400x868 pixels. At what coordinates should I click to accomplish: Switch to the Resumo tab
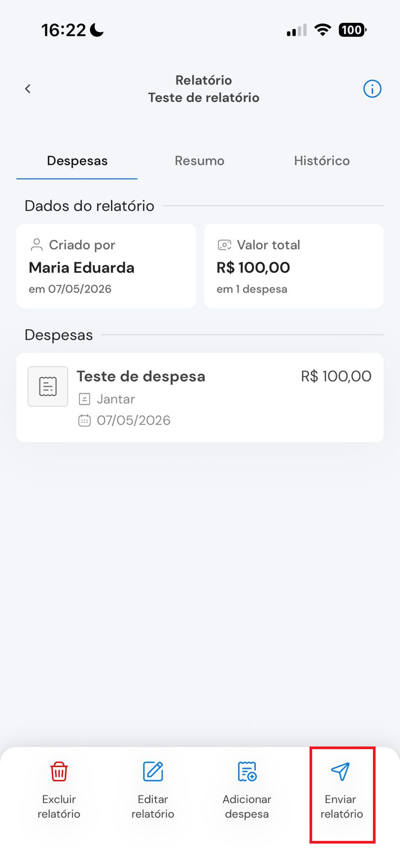[199, 161]
